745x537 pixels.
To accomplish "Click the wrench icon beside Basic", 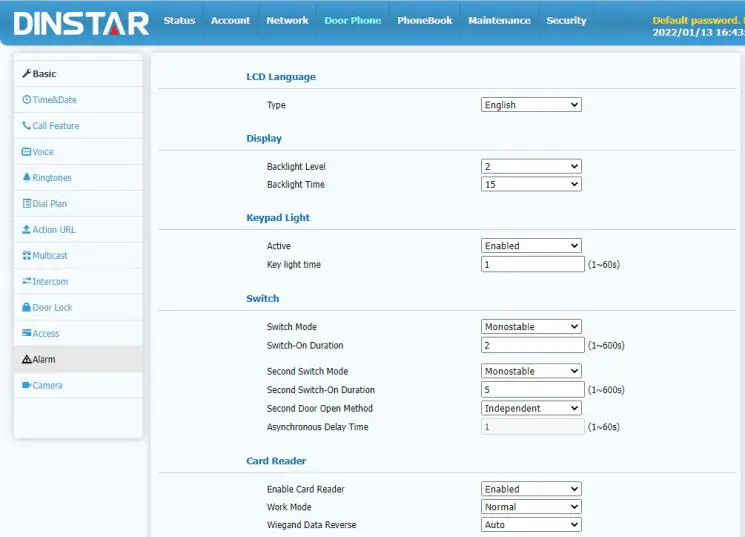I will 26,74.
